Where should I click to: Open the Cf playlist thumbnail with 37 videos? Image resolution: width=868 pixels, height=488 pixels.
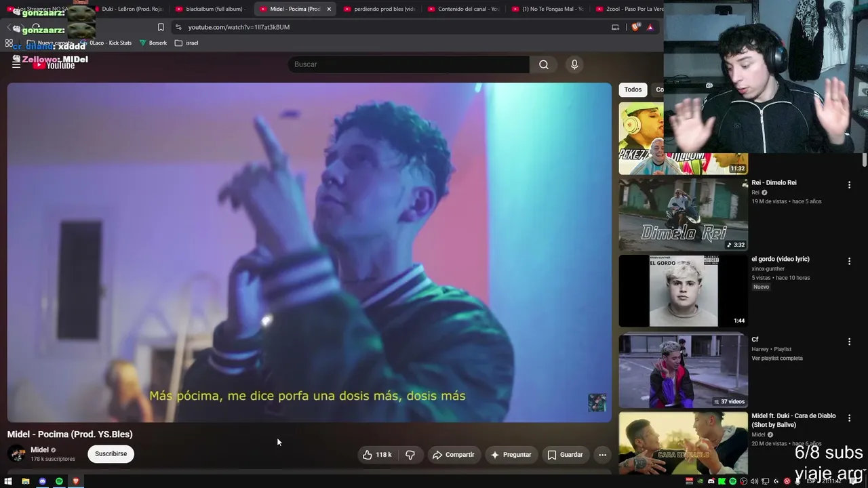683,370
